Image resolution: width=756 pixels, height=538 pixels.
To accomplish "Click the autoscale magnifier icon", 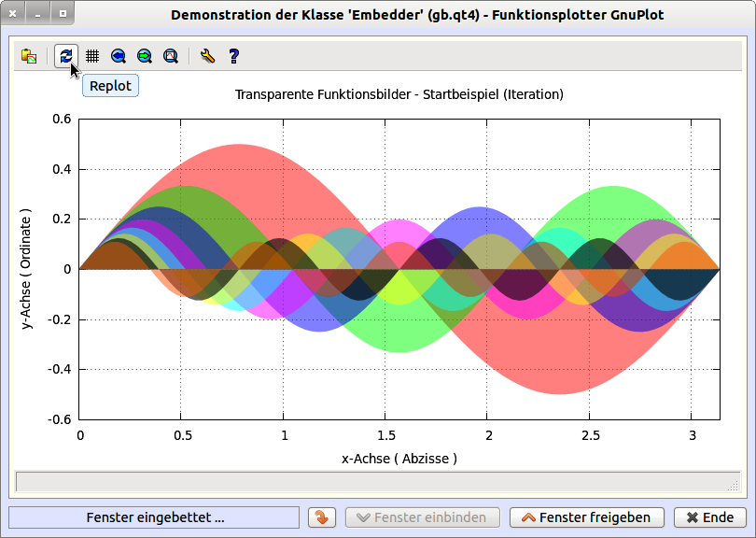I will (171, 56).
